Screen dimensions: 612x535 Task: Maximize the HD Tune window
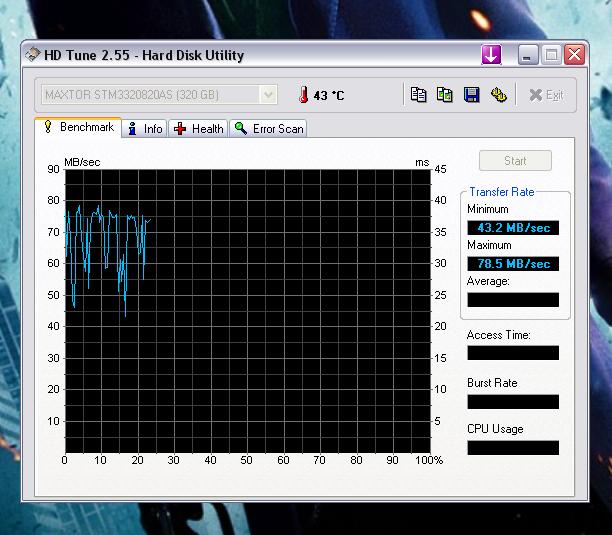(551, 55)
